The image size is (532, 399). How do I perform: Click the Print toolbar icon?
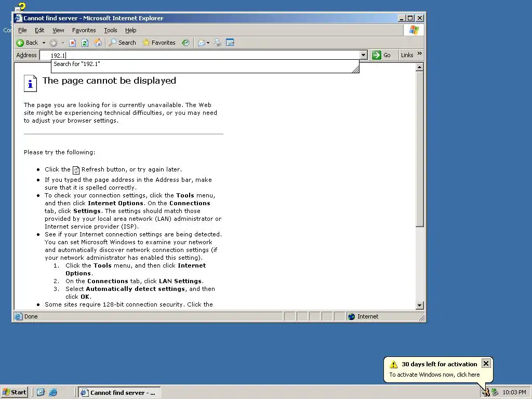click(x=218, y=43)
